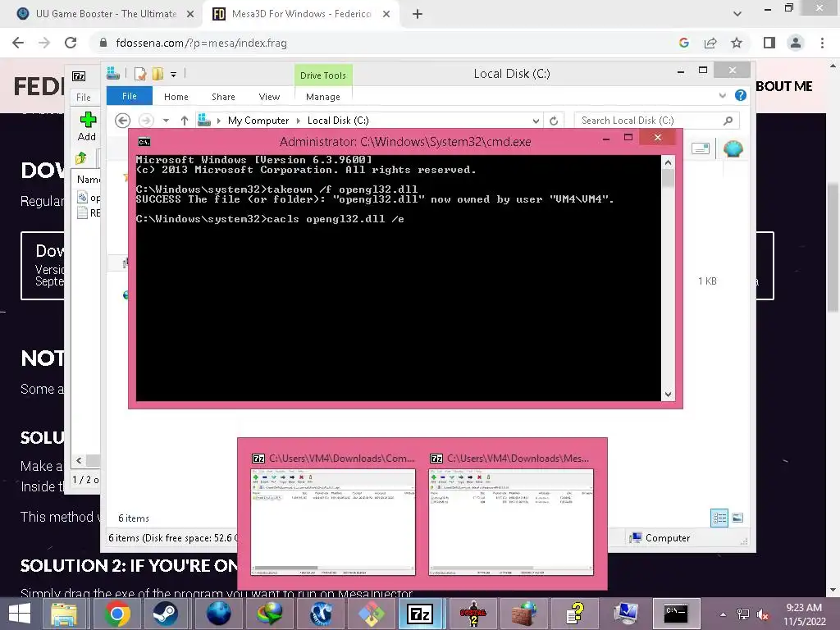
Task: Go up one folder level in Explorer
Action: 185,121
